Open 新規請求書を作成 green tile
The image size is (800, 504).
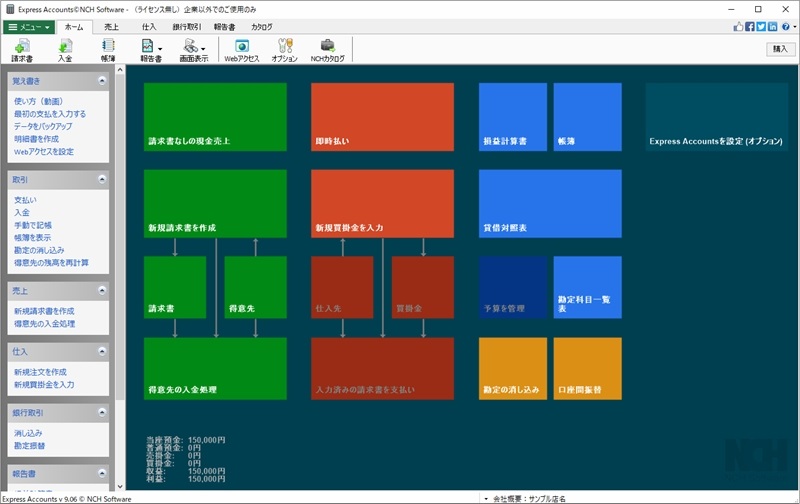pos(215,204)
